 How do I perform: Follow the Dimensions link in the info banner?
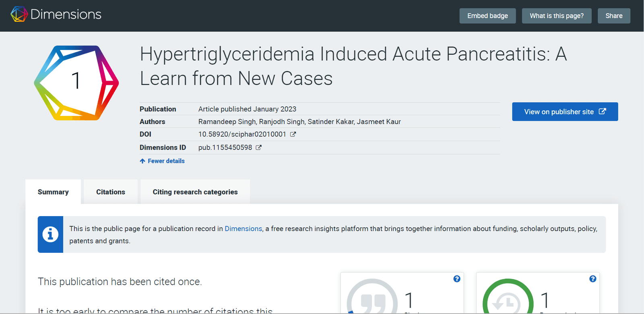(x=243, y=229)
